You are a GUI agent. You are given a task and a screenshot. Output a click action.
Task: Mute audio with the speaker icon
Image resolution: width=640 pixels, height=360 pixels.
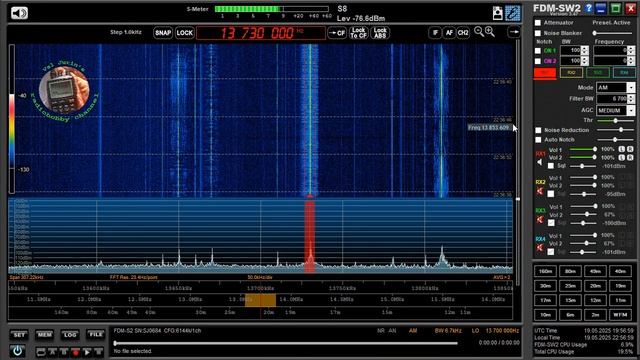pyautogui.click(x=19, y=13)
